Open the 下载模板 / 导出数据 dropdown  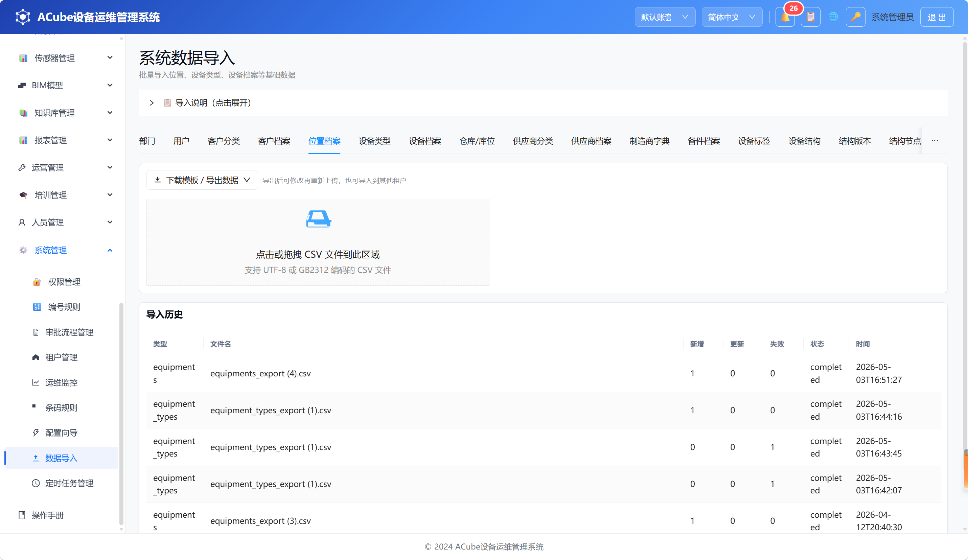[x=202, y=180]
